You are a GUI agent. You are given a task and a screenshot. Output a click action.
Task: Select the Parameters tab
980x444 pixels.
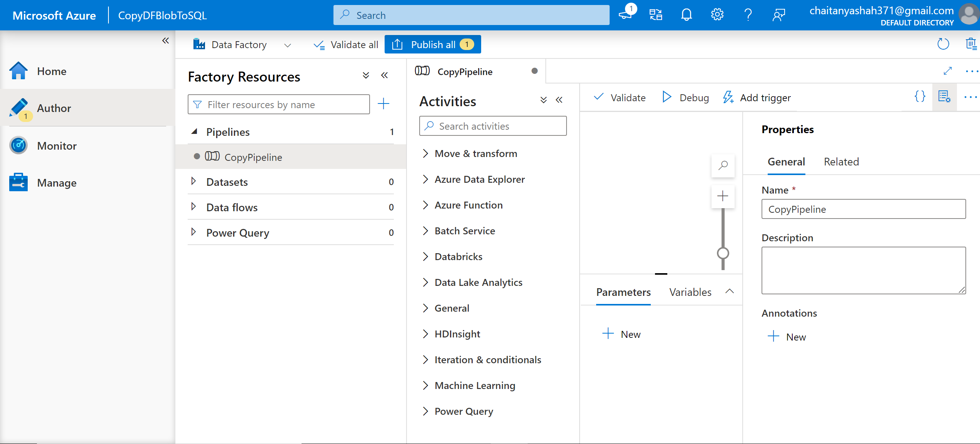click(623, 292)
